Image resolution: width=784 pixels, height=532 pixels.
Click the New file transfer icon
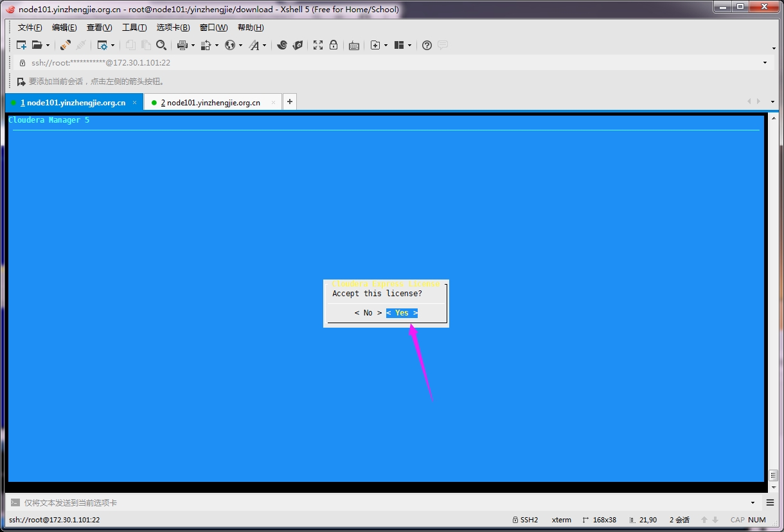[376, 45]
